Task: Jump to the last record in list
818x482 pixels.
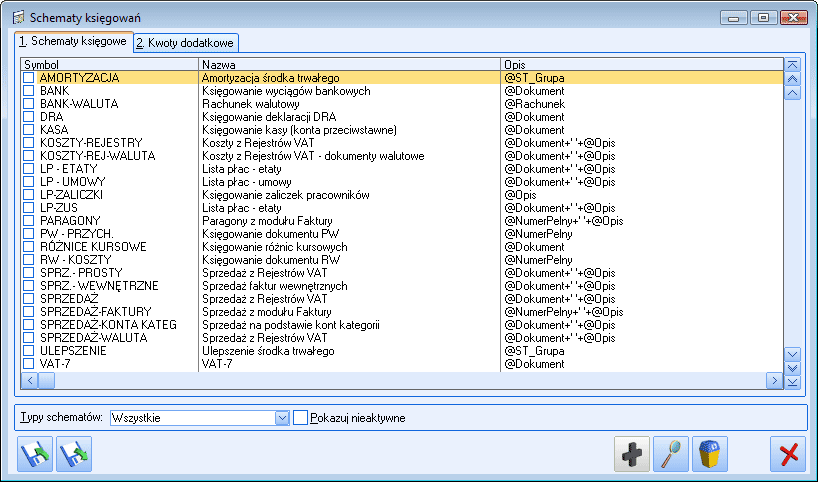Action: click(x=793, y=381)
